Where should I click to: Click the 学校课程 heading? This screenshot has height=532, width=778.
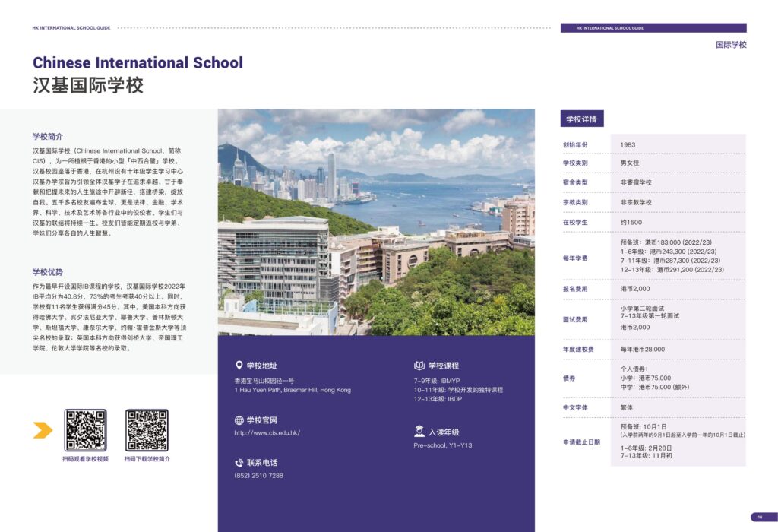click(x=444, y=366)
